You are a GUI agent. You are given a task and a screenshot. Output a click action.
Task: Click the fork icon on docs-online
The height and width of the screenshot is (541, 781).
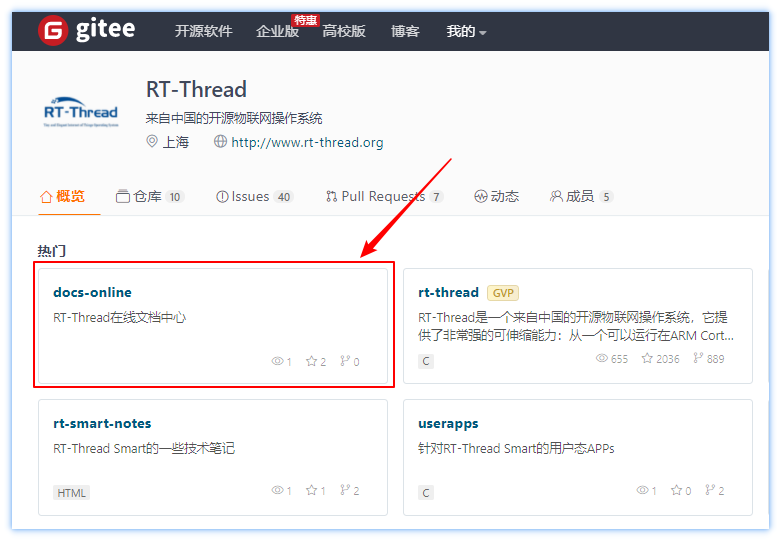click(345, 361)
